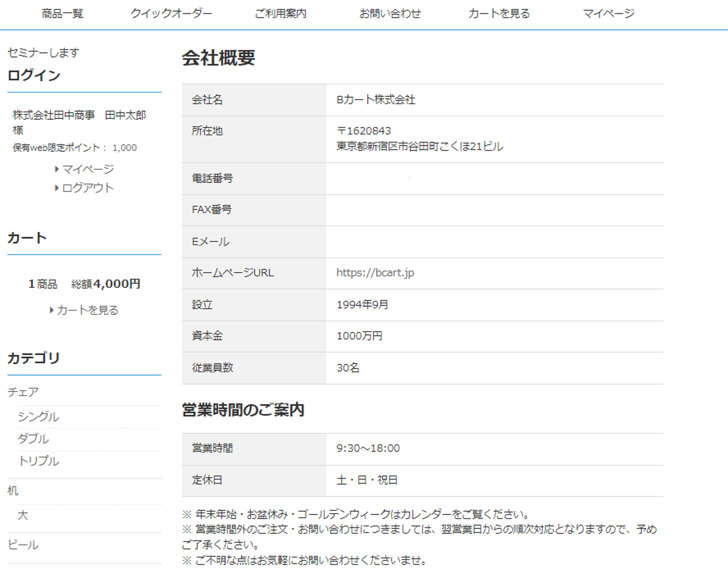Screen dimensions: 728x569
Task: Click the 会社概要 page heading
Action: coord(219,58)
